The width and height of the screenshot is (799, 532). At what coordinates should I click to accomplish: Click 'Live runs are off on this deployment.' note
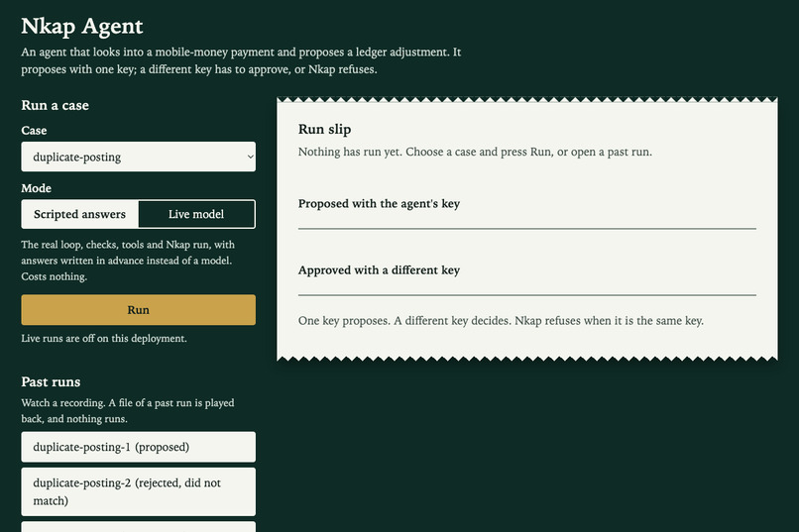(104, 339)
